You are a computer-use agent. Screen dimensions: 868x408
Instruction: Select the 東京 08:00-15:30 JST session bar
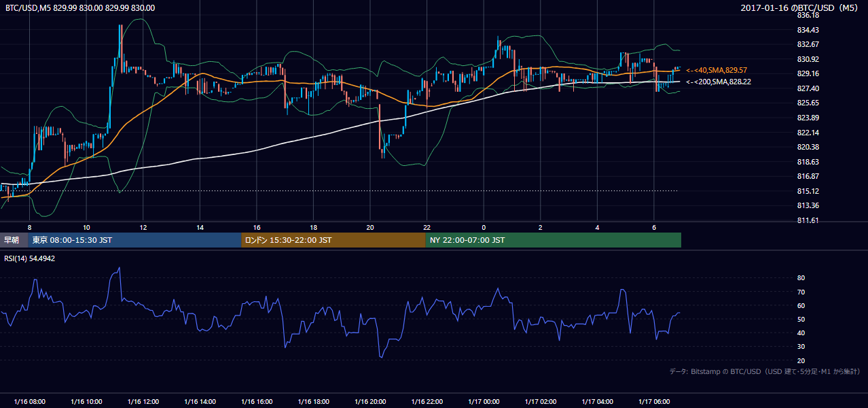(134, 240)
